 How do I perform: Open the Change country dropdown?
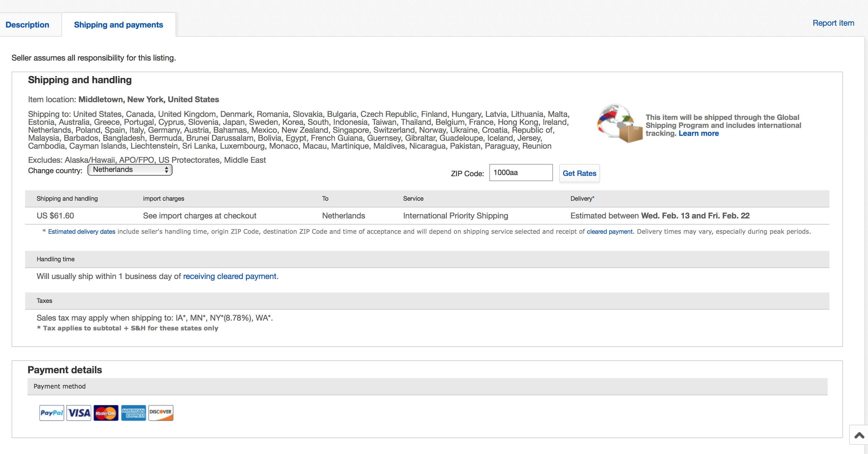coord(130,169)
